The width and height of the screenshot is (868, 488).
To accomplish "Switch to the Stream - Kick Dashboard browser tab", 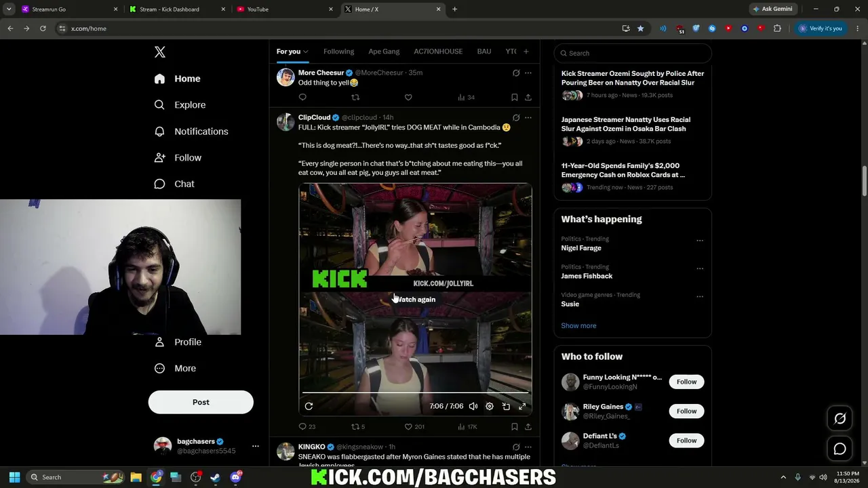I will (176, 9).
